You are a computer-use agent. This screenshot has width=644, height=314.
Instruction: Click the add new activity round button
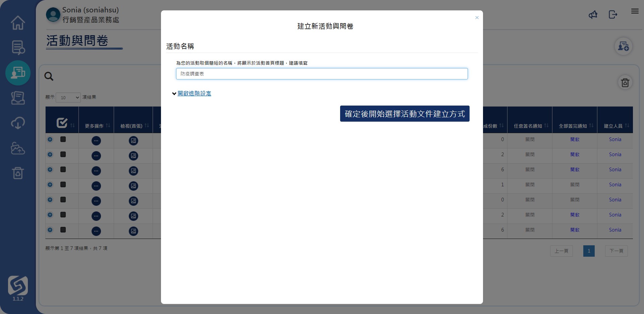pos(624,46)
